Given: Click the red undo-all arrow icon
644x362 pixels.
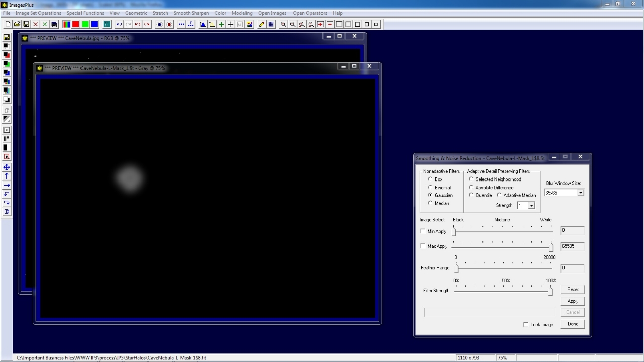Looking at the screenshot, I should tap(138, 24).
